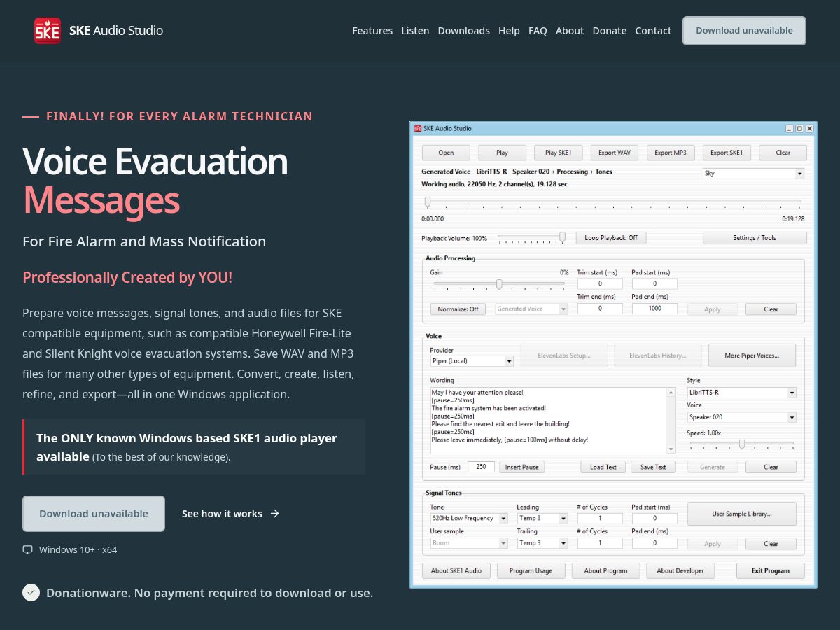The width and height of the screenshot is (840, 630).
Task: Click the Clear button in the Voice section
Action: point(771,467)
